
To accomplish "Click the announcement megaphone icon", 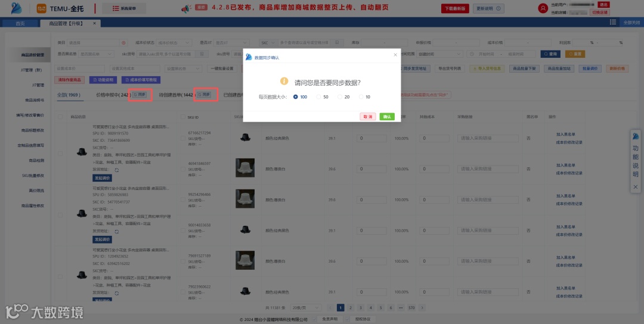I will [186, 8].
